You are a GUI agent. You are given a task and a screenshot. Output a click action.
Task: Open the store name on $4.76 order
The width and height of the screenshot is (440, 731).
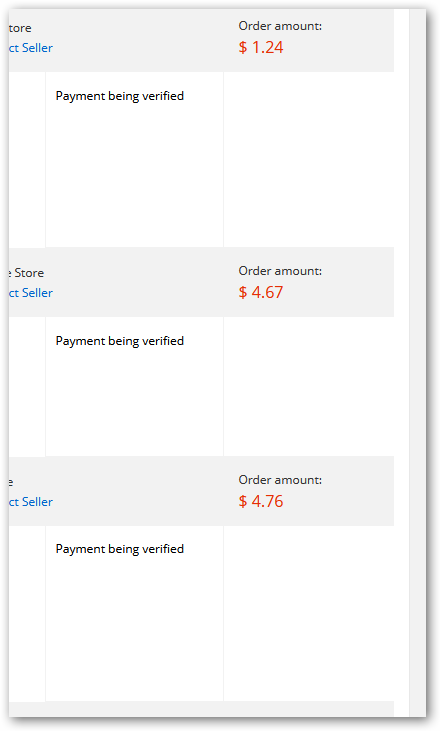tap(11, 482)
